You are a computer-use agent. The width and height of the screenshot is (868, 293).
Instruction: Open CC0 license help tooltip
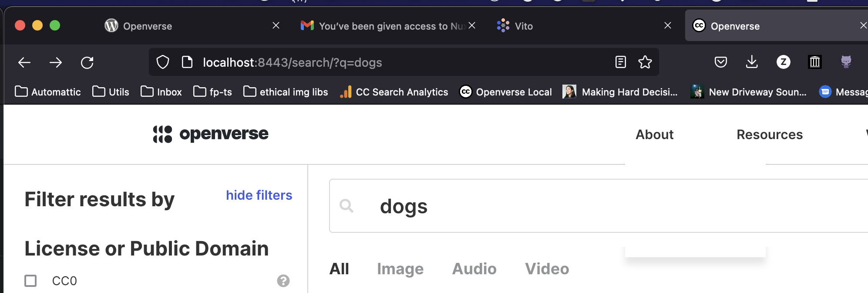click(x=283, y=281)
